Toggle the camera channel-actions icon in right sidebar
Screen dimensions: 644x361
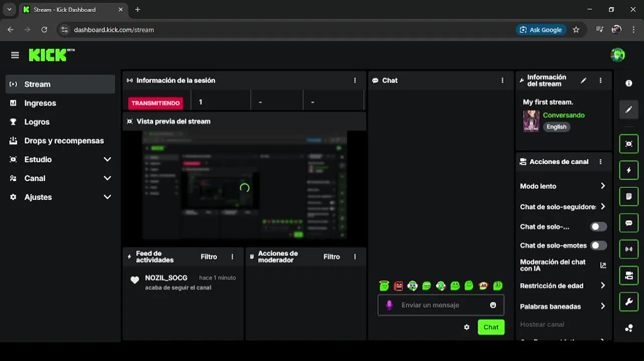tap(628, 275)
